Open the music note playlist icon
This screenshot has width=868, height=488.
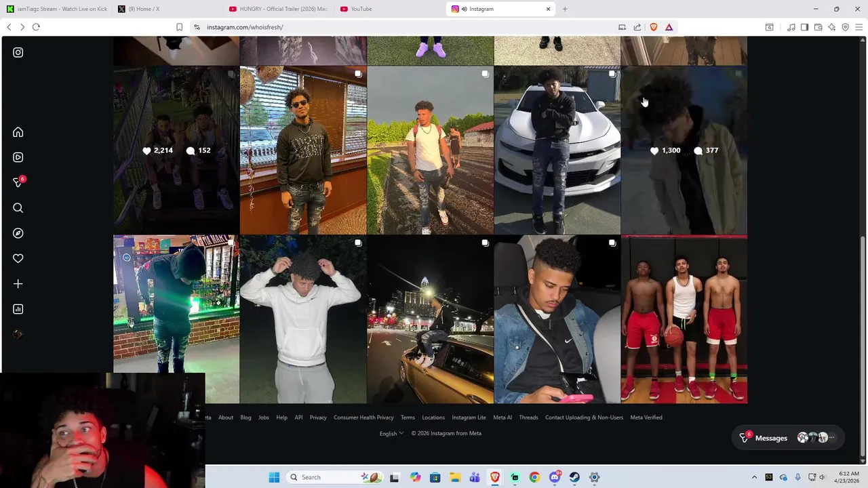(791, 27)
